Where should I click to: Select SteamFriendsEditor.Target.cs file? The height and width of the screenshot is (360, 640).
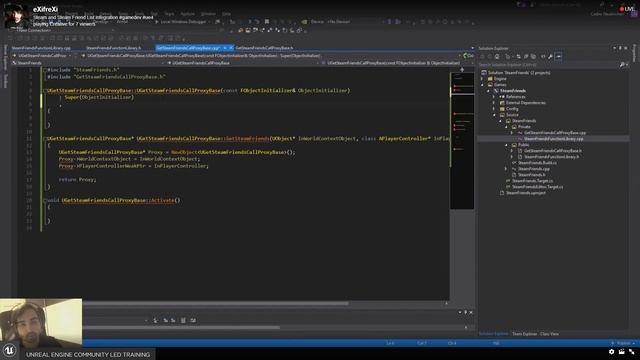[537, 187]
